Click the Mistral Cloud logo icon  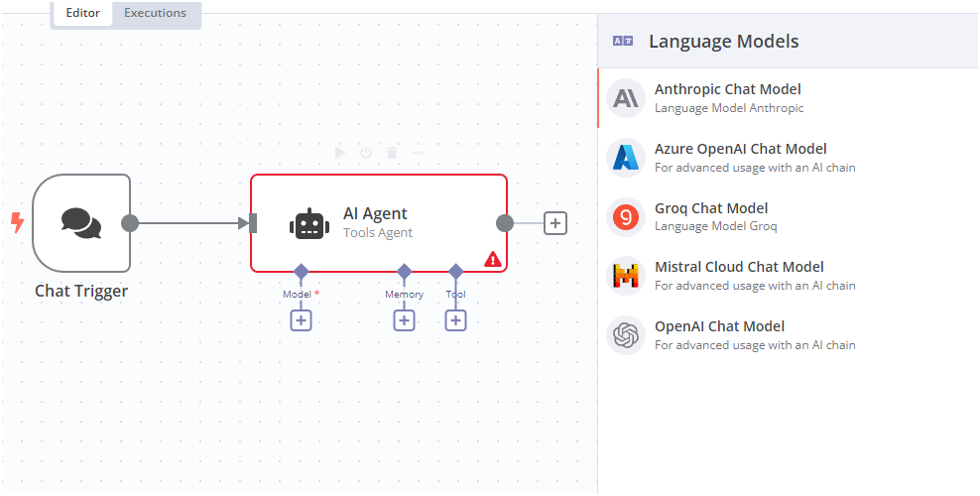point(626,276)
